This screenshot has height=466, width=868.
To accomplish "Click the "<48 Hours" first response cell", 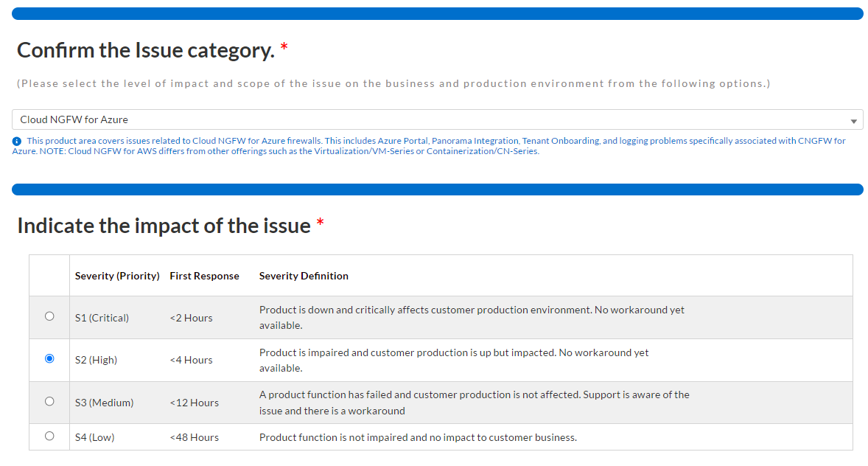I will click(194, 437).
